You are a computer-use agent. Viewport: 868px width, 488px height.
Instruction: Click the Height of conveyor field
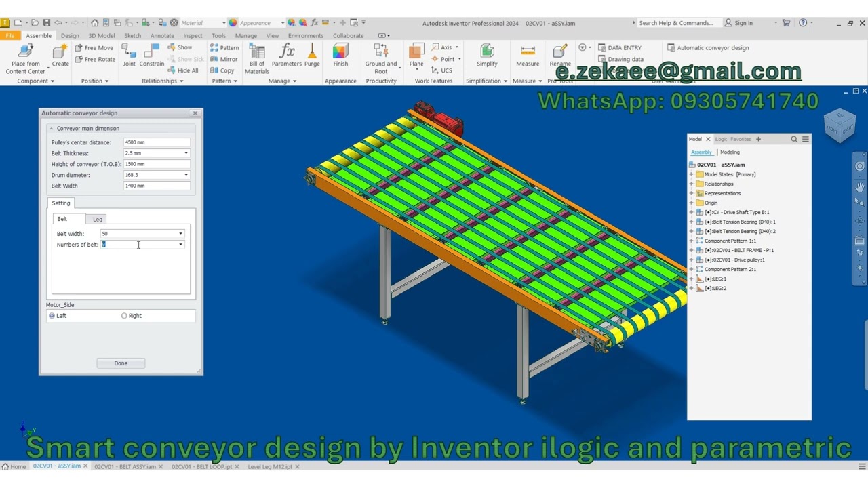[157, 164]
